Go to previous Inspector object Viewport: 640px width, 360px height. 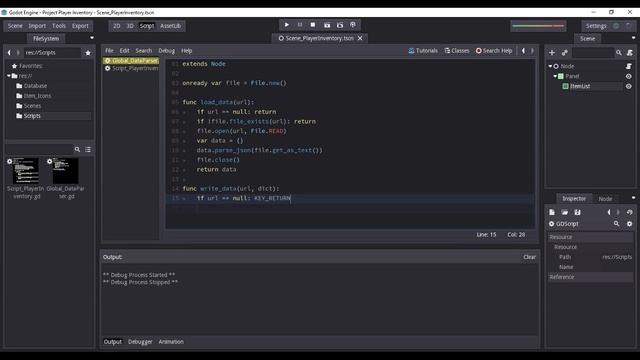(x=609, y=212)
